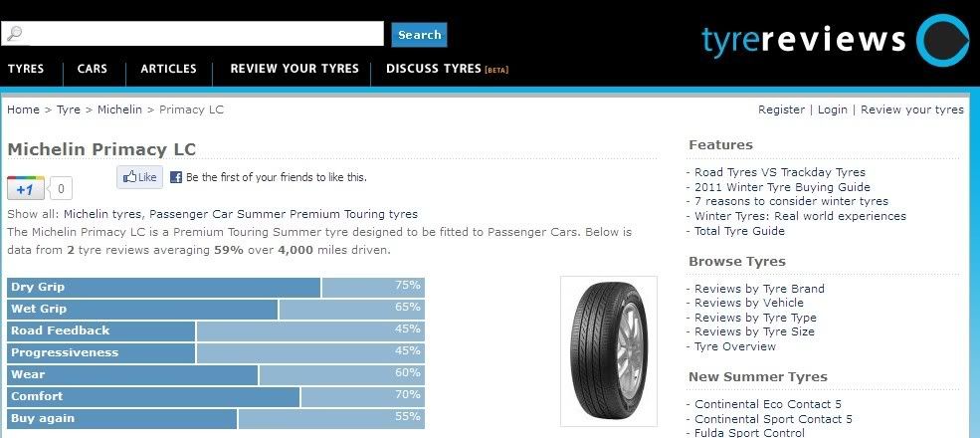The width and height of the screenshot is (980, 438).
Task: Click the Facebook Like thumbs-up button
Action: 139,177
